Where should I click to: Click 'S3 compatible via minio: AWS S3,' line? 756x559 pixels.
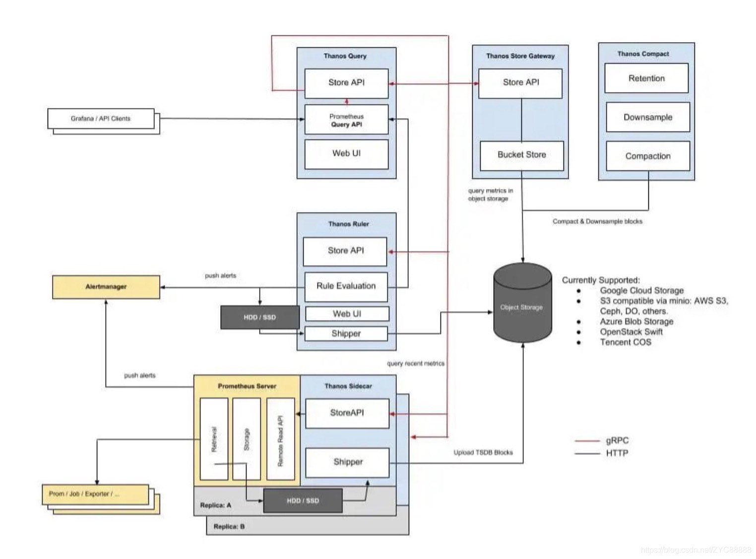pos(664,301)
